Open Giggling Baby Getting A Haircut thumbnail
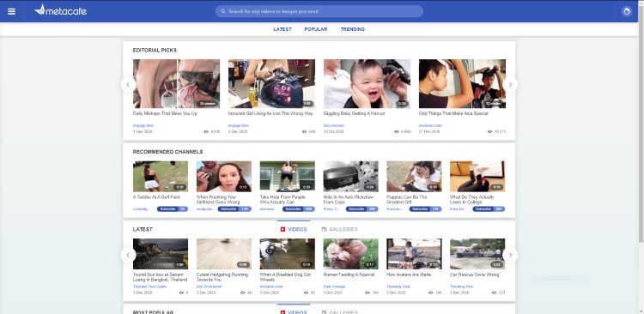The width and height of the screenshot is (644, 314). [x=367, y=84]
